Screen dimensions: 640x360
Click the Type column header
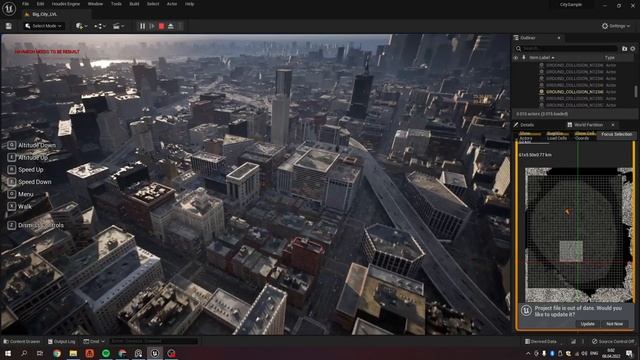(610, 58)
